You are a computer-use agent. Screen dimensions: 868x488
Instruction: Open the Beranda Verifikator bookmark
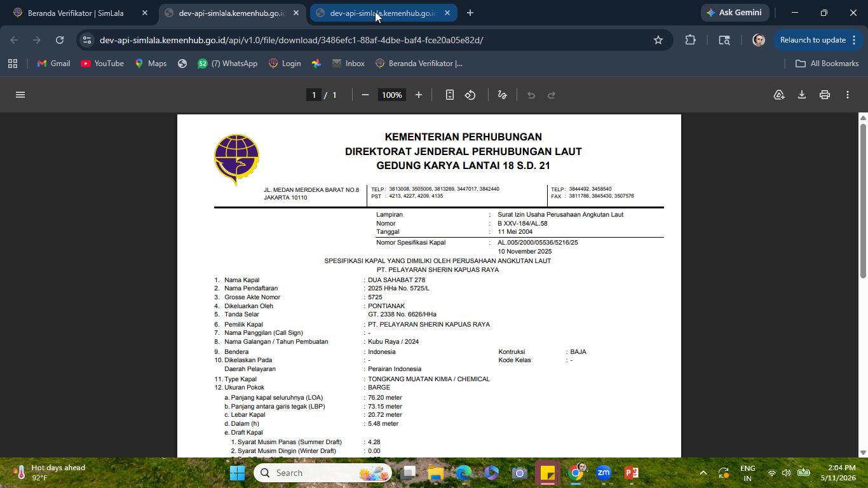pyautogui.click(x=419, y=64)
